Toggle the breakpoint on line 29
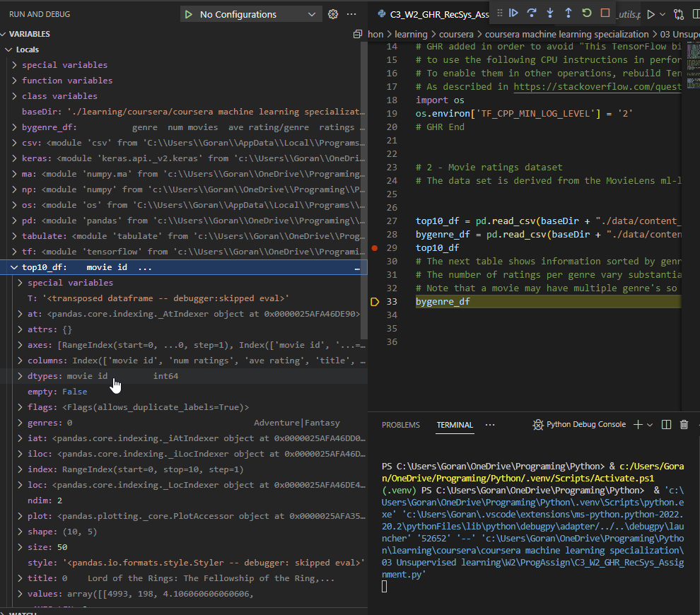700x615 pixels. click(x=375, y=248)
